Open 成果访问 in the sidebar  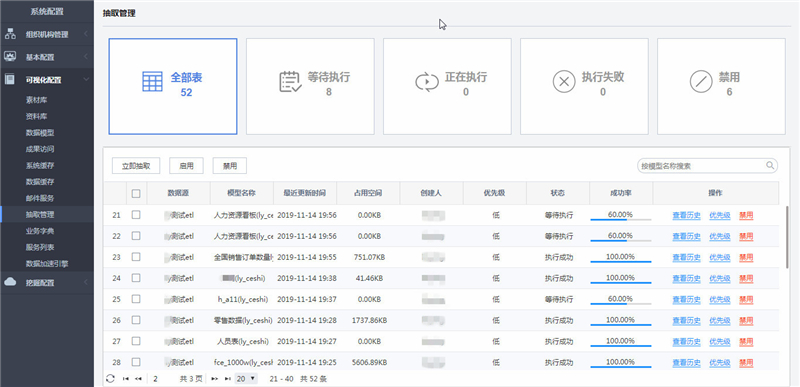click(40, 149)
